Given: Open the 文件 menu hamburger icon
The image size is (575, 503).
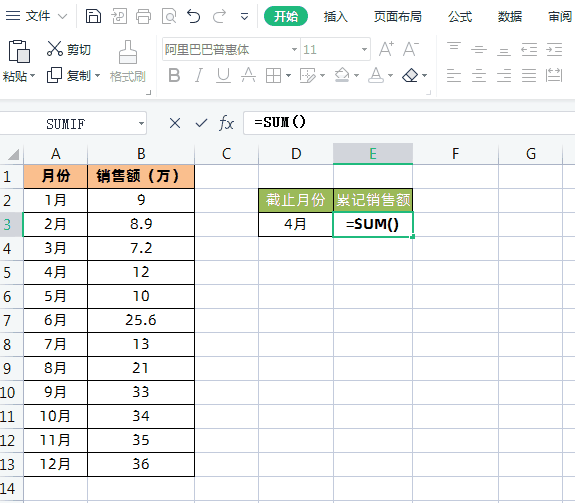Looking at the screenshot, I should point(13,16).
